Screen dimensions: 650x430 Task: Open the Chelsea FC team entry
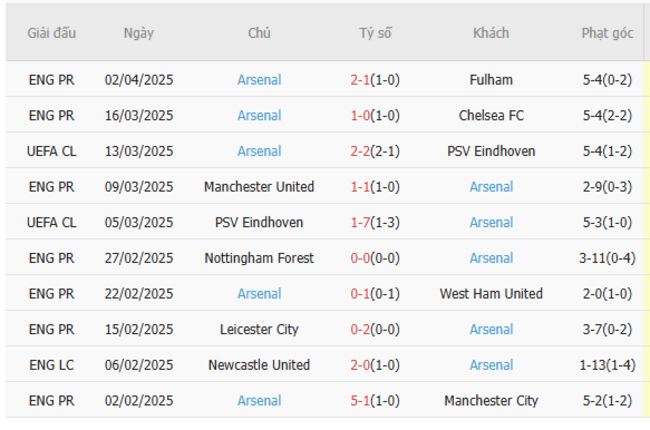pyautogui.click(x=491, y=116)
